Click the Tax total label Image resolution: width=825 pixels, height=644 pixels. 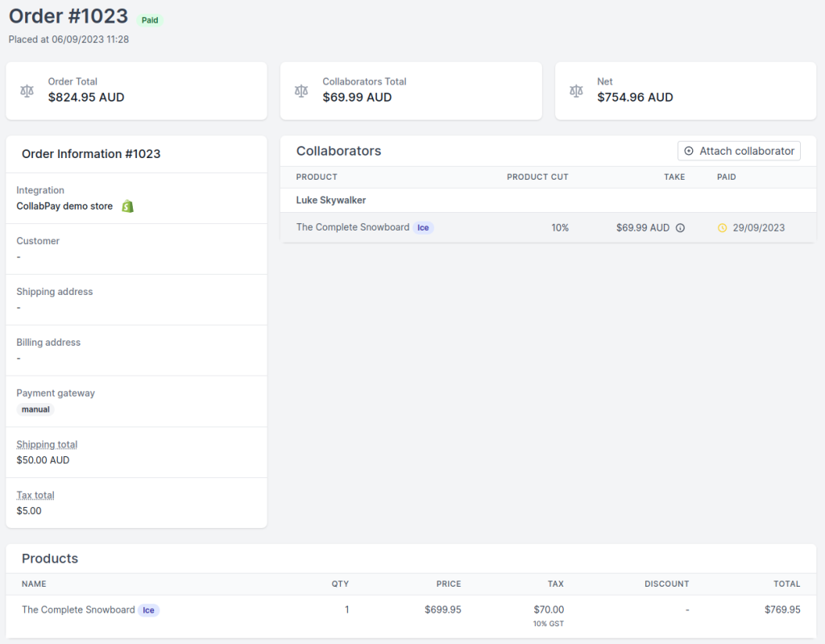[35, 496]
